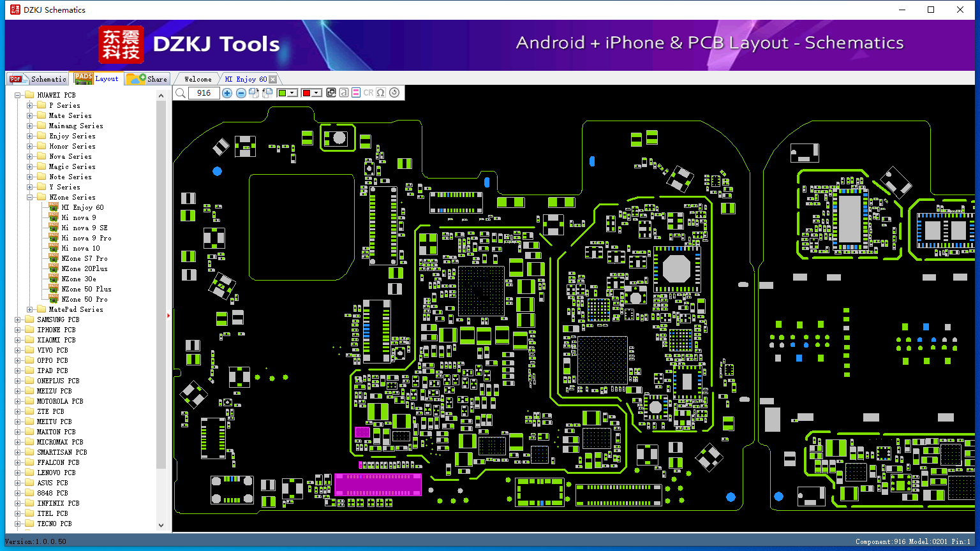Open the red color dropdown arrow
980x551 pixels.
pyautogui.click(x=316, y=93)
